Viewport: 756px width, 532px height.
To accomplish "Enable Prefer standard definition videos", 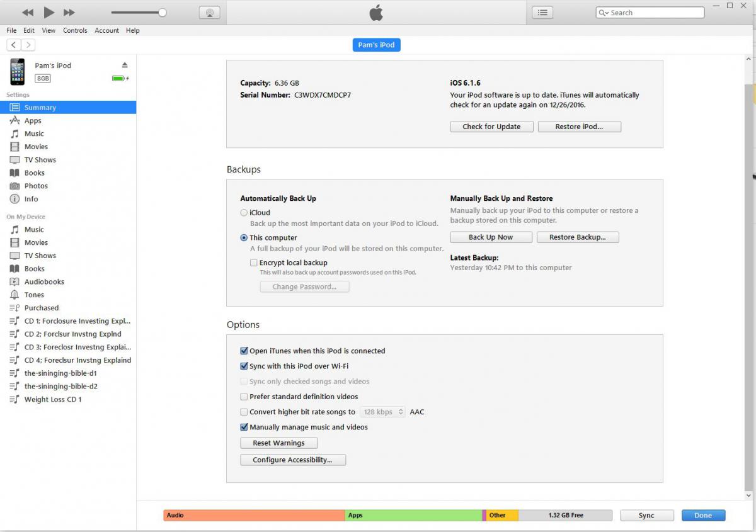I will (244, 397).
